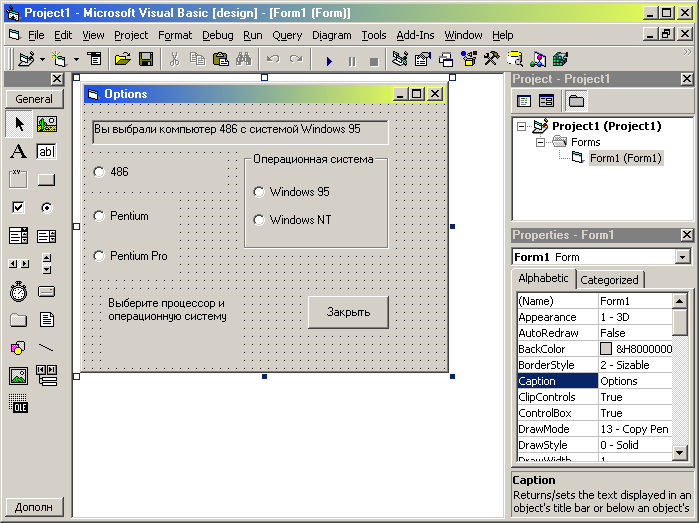Expand toolbar overflow chevron
The image size is (699, 523).
(x=687, y=52)
